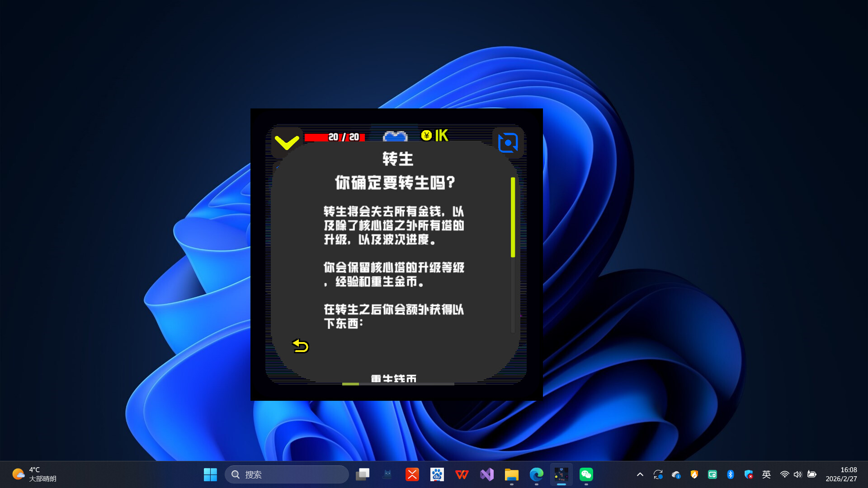Open WeChat from the taskbar

click(x=586, y=474)
